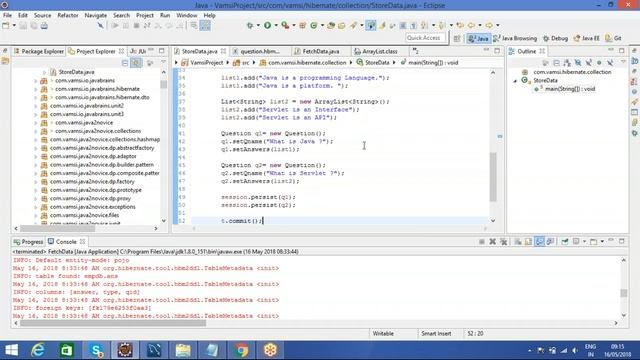Click Hide Non-Public Members icon in Outline

click(x=599, y=63)
